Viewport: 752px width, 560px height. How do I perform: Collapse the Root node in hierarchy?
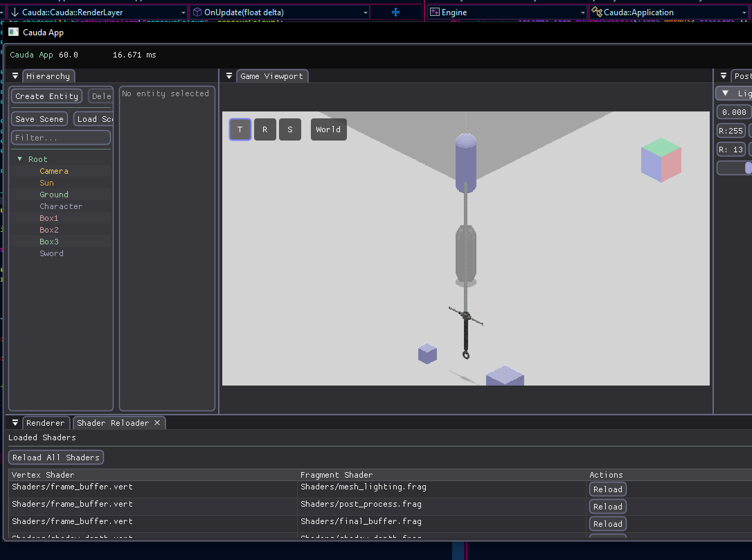click(20, 159)
